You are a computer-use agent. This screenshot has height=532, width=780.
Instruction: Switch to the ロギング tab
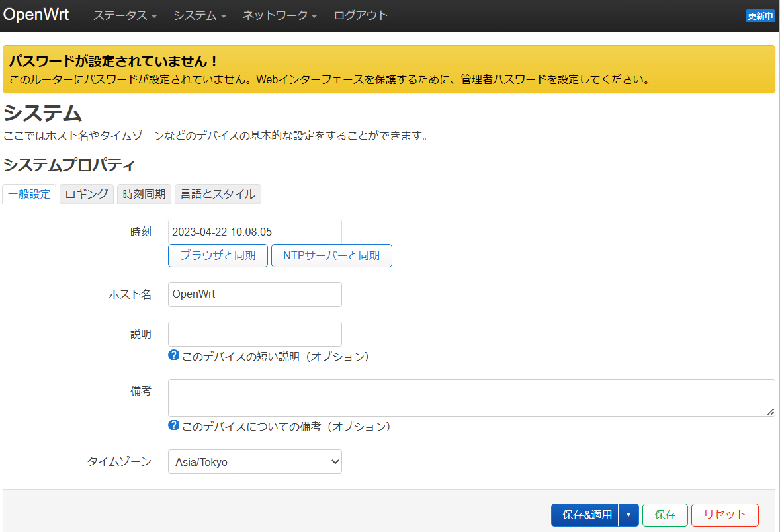pos(87,194)
